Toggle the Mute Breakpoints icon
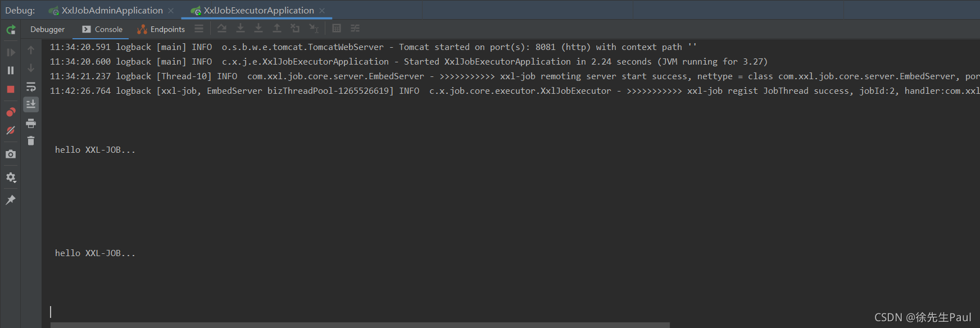This screenshot has width=980, height=328. pos(11,130)
